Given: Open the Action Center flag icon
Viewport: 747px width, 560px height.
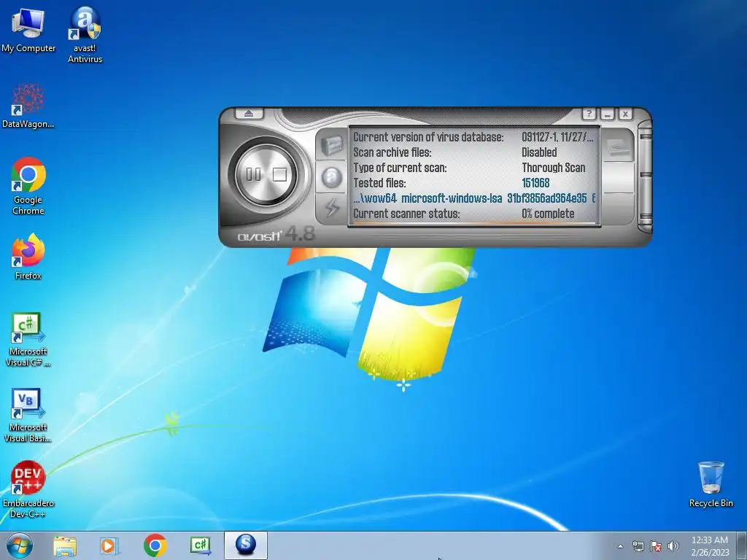Looking at the screenshot, I should coord(656,546).
